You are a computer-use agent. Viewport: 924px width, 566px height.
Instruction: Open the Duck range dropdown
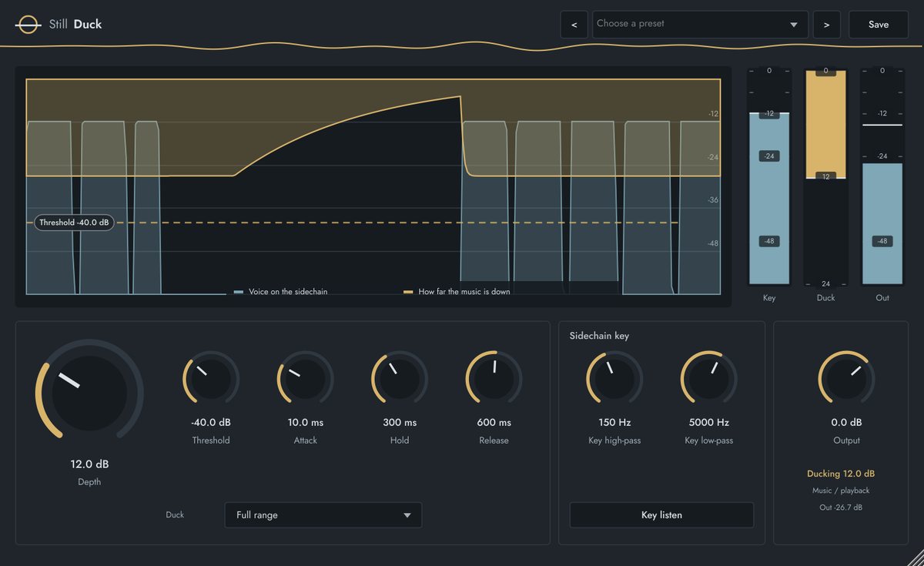[x=323, y=515]
